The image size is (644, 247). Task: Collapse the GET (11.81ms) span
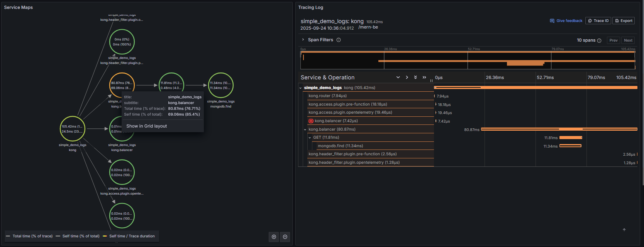310,138
